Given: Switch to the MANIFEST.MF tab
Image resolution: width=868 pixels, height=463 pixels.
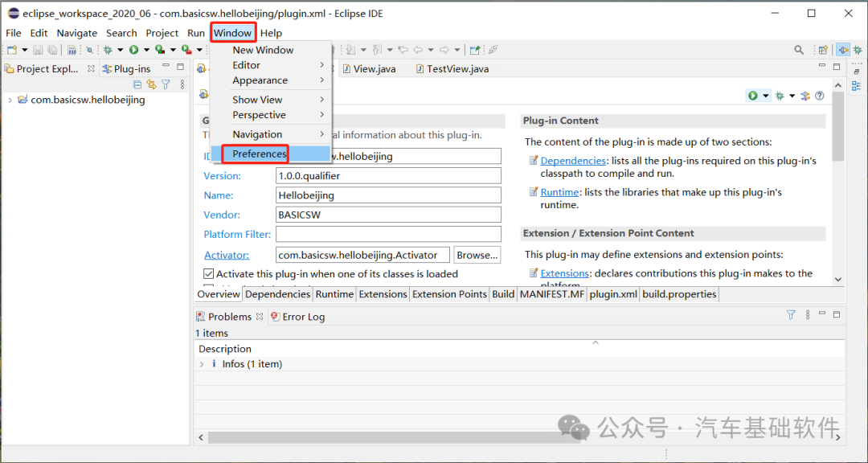Looking at the screenshot, I should click(552, 294).
